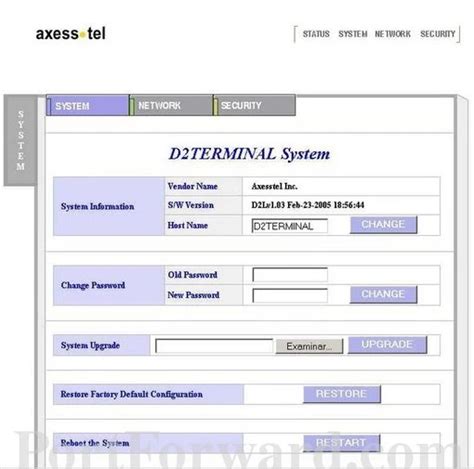Click the vertical SYSTEM side label
The width and height of the screenshot is (474, 469).
tap(20, 140)
